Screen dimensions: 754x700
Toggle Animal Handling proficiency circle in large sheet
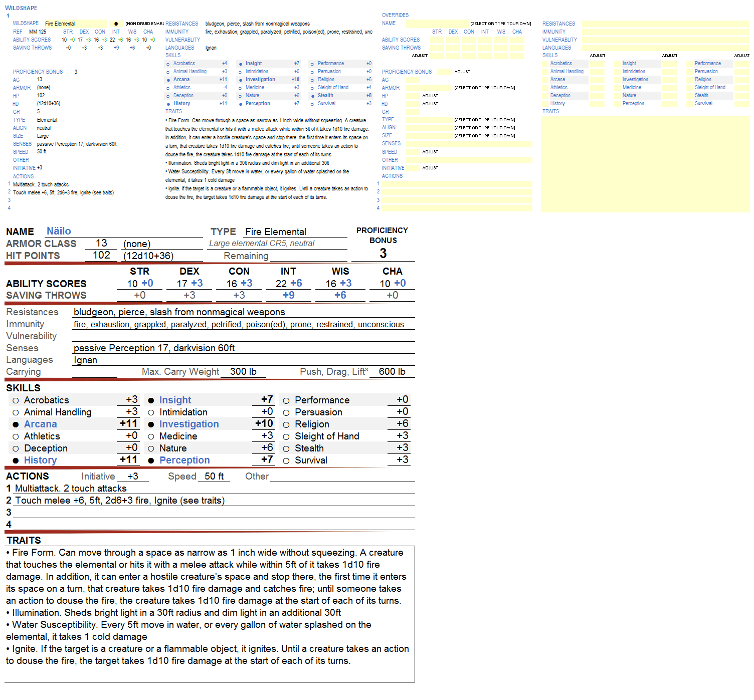(x=16, y=413)
